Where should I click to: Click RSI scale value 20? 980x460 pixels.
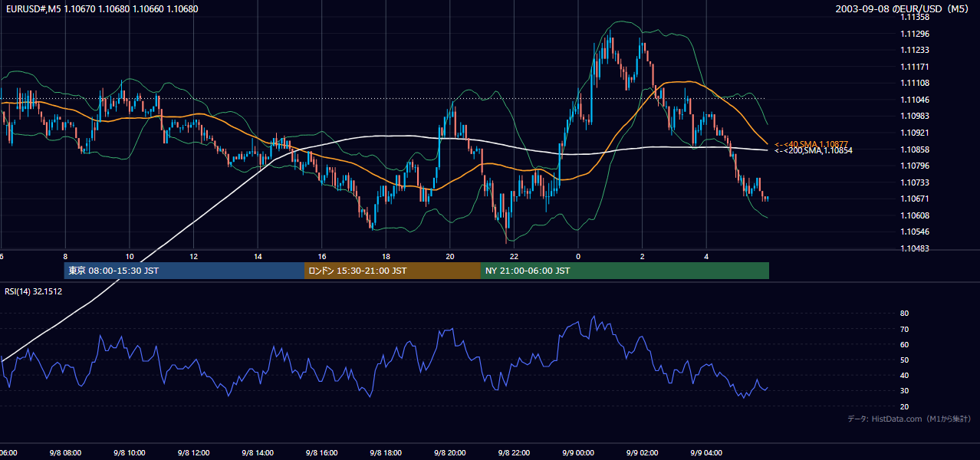point(904,406)
